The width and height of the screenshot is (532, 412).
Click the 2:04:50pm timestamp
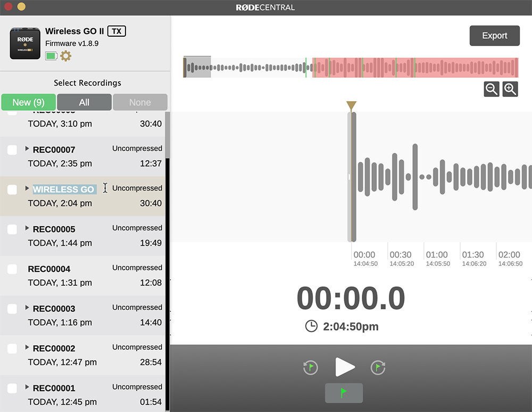[351, 326]
